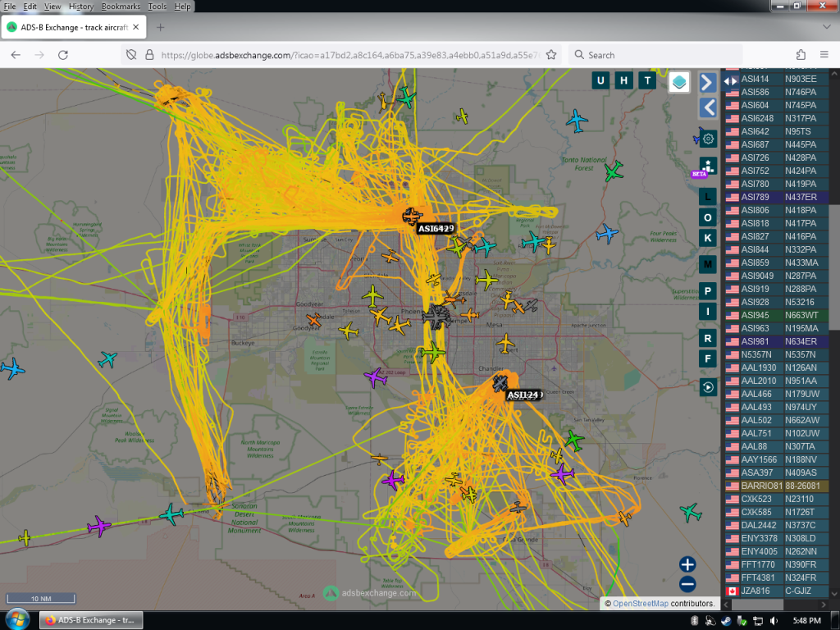Open the Firefox extensions puzzle icon

(x=801, y=55)
